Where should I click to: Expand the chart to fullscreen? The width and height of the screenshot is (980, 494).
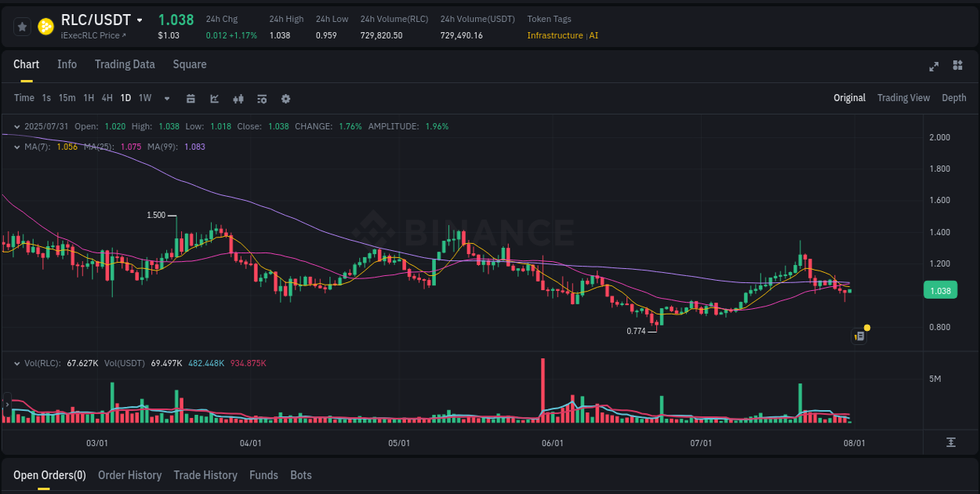click(x=933, y=67)
